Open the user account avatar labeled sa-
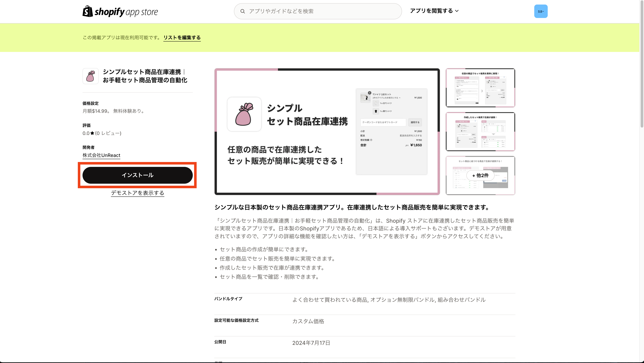This screenshot has height=363, width=644. pyautogui.click(x=540, y=11)
